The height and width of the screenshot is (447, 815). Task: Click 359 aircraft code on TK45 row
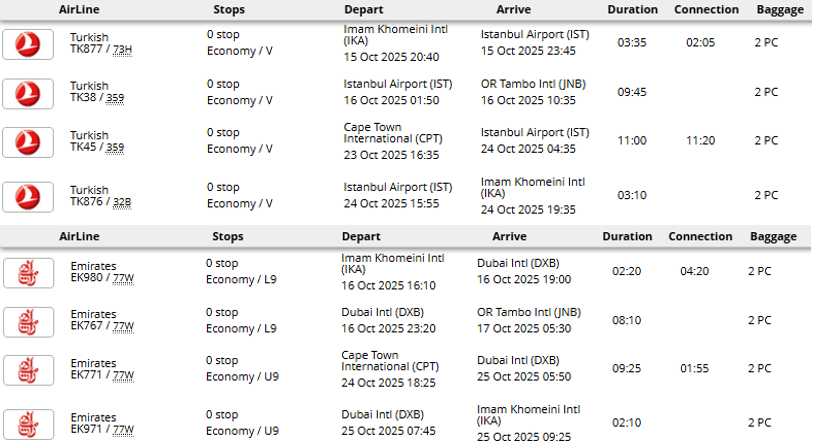pyautogui.click(x=115, y=148)
